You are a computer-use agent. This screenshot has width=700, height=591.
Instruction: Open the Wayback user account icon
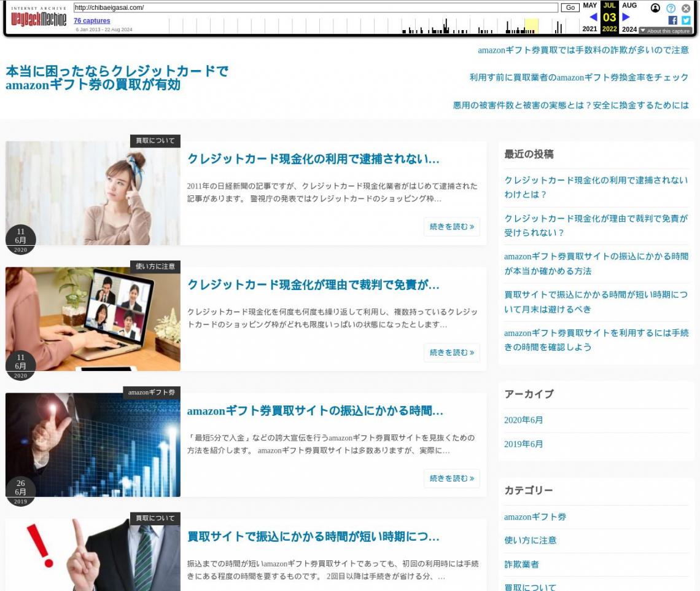pos(655,8)
